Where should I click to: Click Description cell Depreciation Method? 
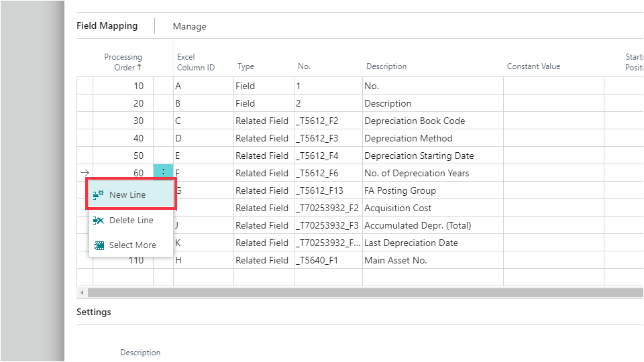(433, 138)
